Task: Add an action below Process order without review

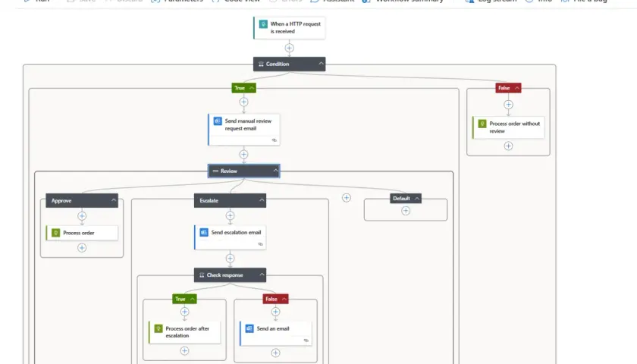Action: (x=508, y=146)
